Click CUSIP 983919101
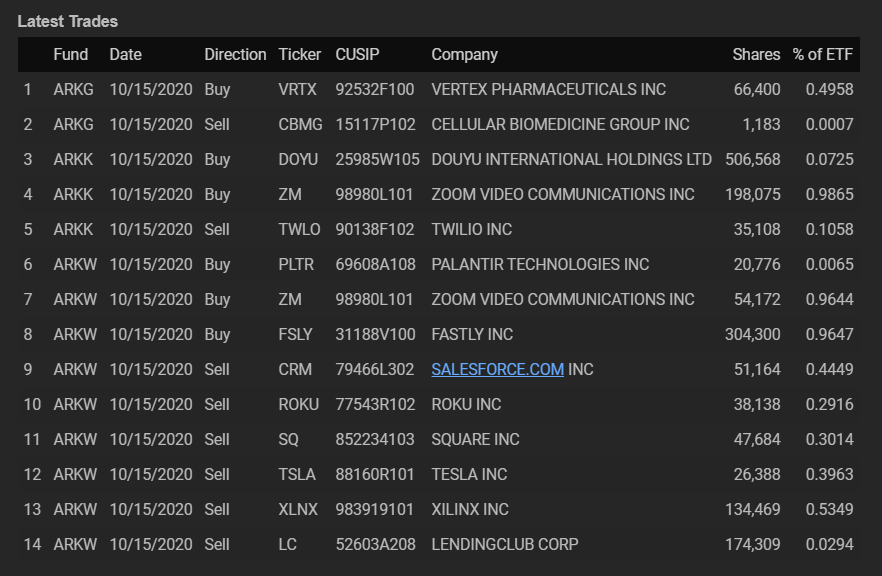The image size is (882, 576). click(375, 510)
